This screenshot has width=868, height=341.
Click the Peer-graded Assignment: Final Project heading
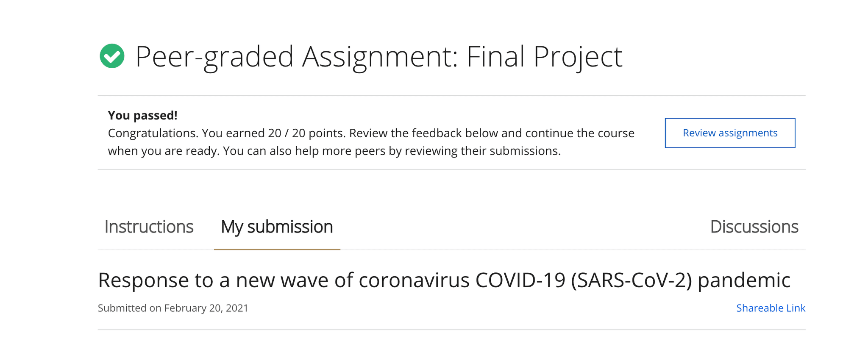(x=378, y=57)
